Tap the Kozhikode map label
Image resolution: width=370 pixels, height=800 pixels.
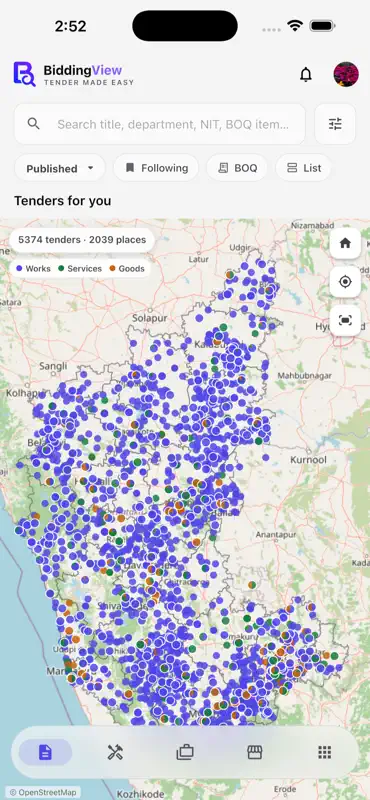click(141, 794)
